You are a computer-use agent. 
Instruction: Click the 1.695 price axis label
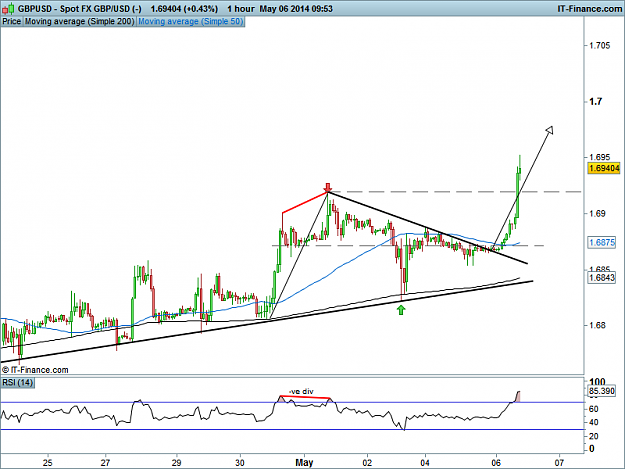point(599,157)
